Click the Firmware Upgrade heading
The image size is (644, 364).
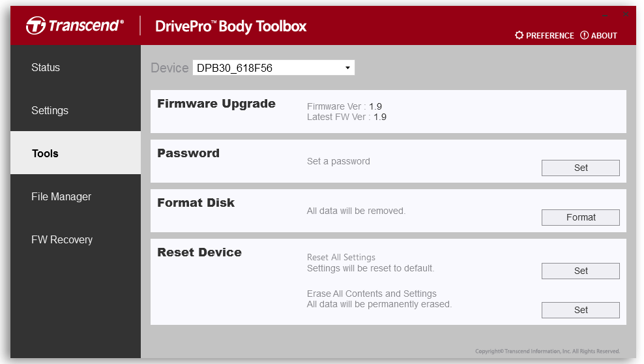coord(216,104)
